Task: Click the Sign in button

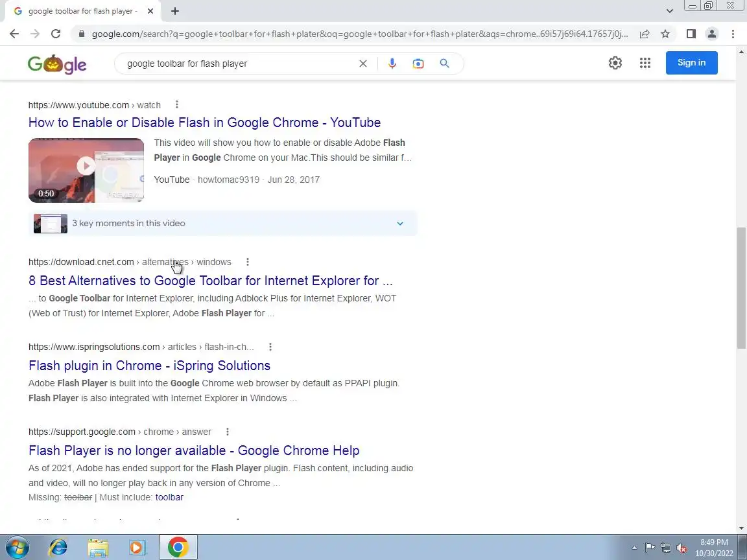Action: pyautogui.click(x=692, y=63)
